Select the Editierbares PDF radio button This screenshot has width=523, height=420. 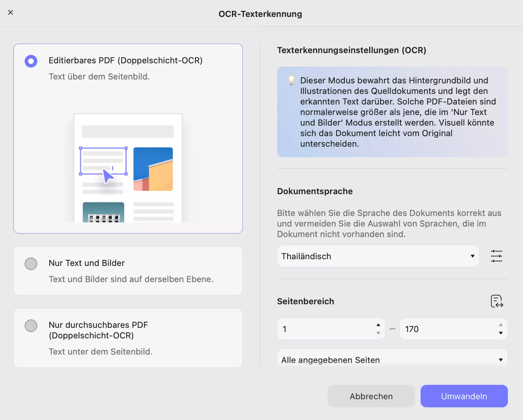(x=31, y=61)
